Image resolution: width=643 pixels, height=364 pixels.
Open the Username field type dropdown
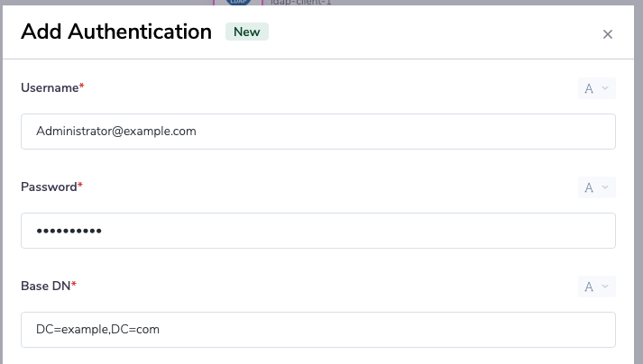pyautogui.click(x=596, y=88)
